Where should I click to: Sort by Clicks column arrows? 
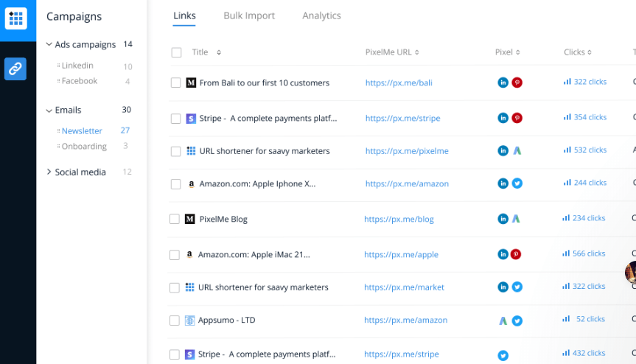point(590,52)
